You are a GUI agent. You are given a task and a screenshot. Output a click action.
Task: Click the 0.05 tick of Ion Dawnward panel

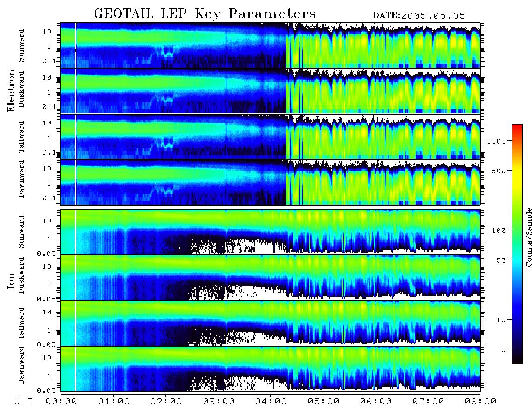click(46, 390)
